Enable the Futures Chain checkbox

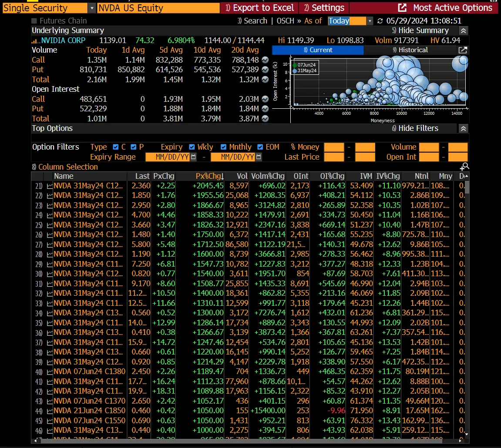[34, 21]
